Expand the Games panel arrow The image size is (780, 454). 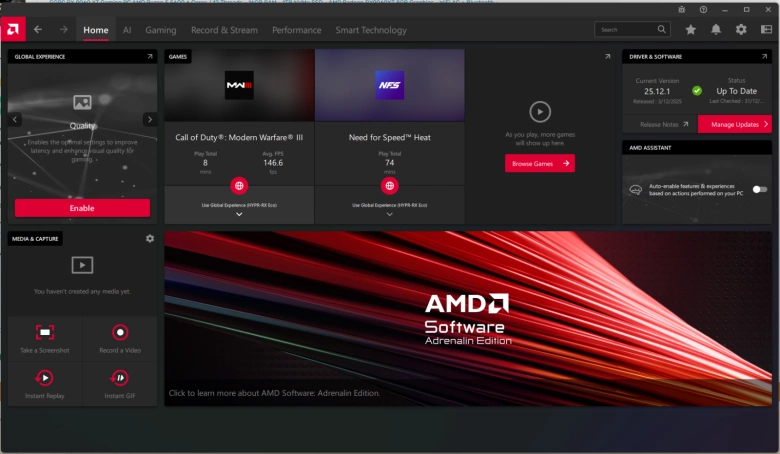coord(607,57)
